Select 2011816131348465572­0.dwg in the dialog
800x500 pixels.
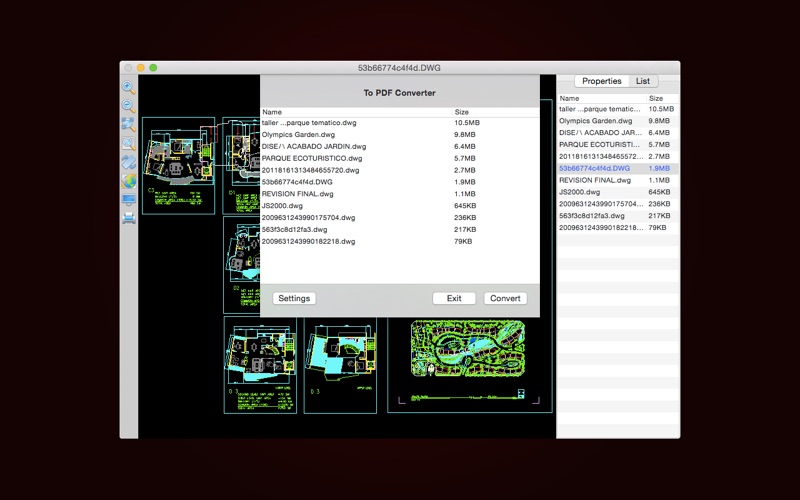coord(400,170)
